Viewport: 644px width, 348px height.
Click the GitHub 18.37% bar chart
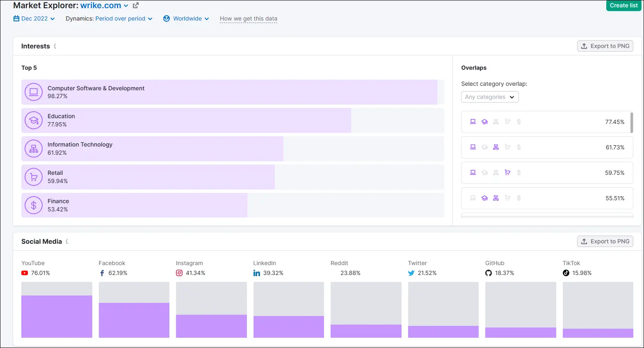521,310
